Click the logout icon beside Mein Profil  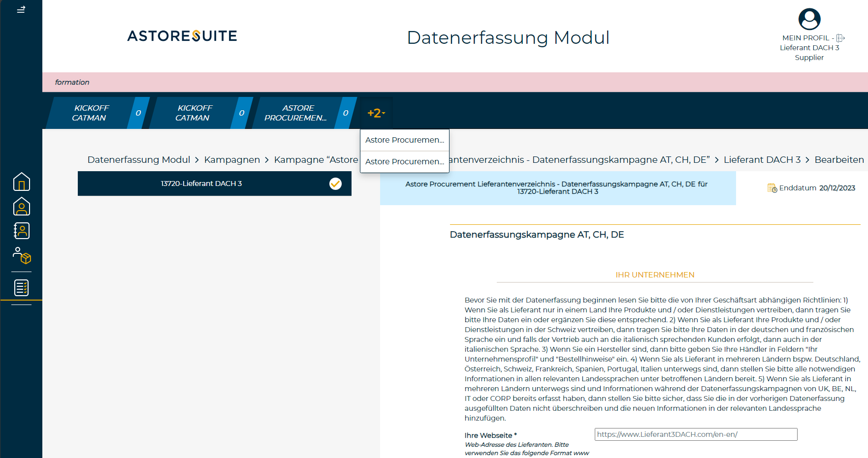840,38
